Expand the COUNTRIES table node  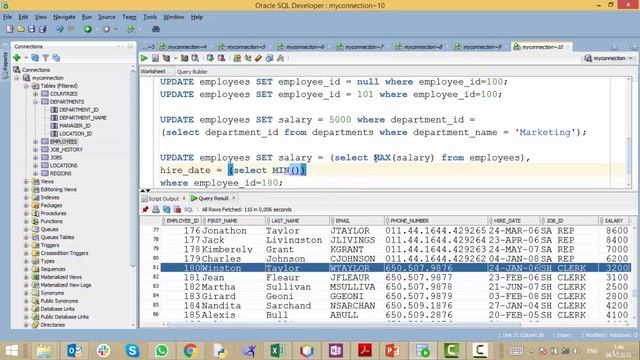(x=36, y=94)
